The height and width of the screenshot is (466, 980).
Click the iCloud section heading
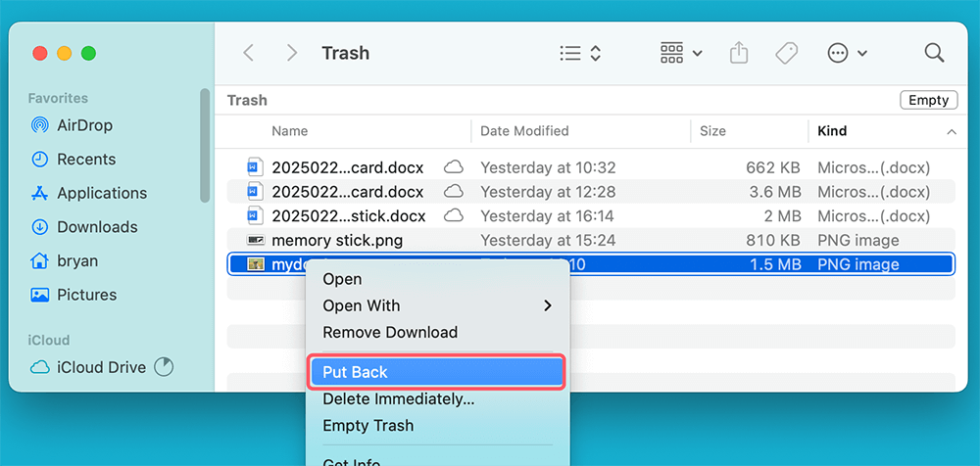pyautogui.click(x=49, y=340)
